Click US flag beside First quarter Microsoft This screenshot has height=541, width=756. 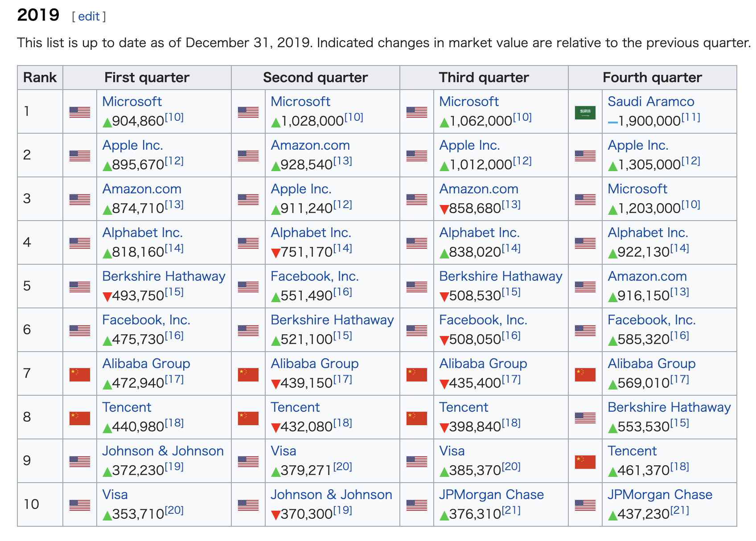80,112
